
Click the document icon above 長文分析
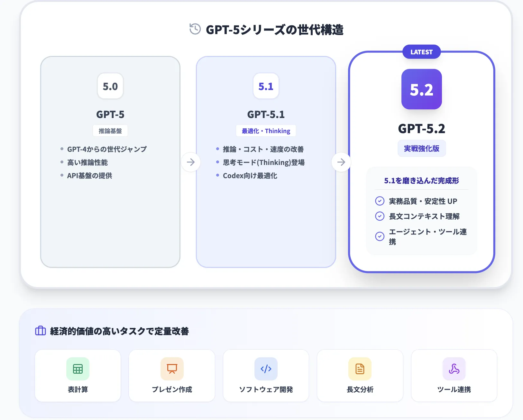click(x=360, y=369)
